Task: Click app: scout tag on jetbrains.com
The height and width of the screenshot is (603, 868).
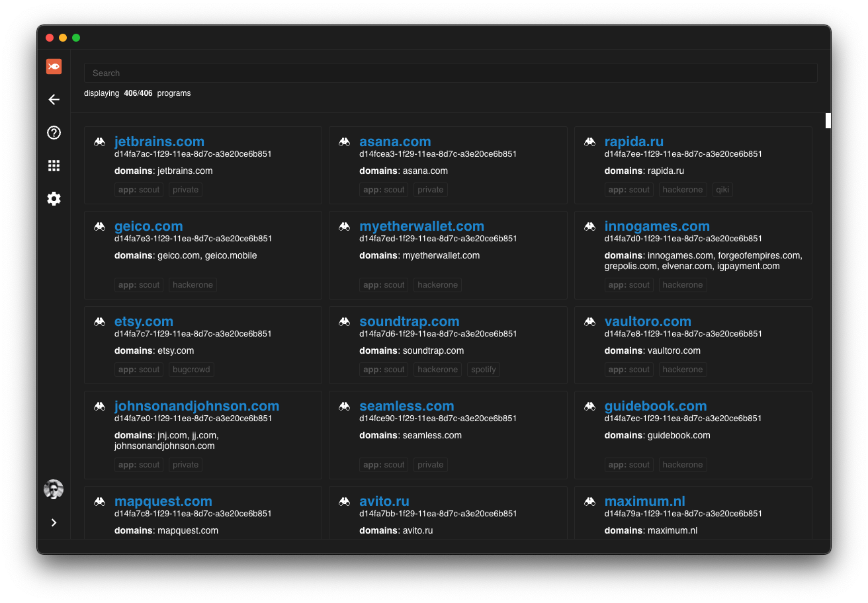Action: [x=139, y=190]
